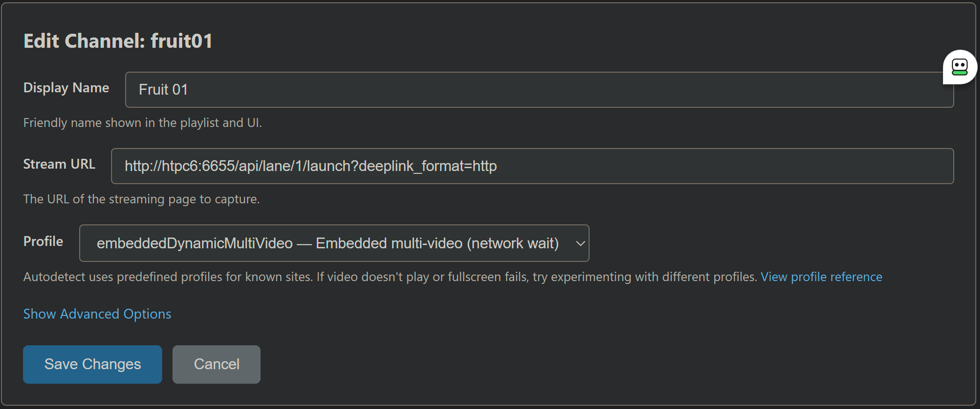This screenshot has width=980, height=409.
Task: Expand Show Advanced Options
Action: (x=97, y=314)
